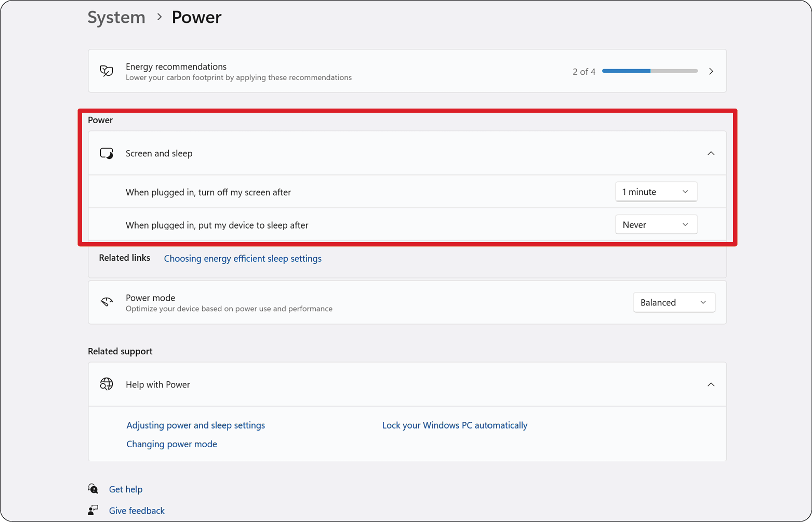812x522 pixels.
Task: Collapse the Screen and sleep section
Action: pyautogui.click(x=711, y=153)
